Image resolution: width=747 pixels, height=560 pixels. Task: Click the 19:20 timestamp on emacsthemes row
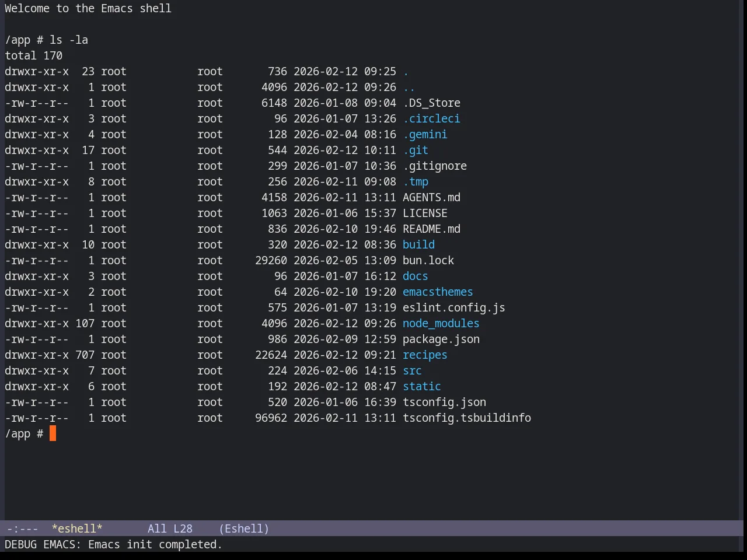[x=380, y=292]
